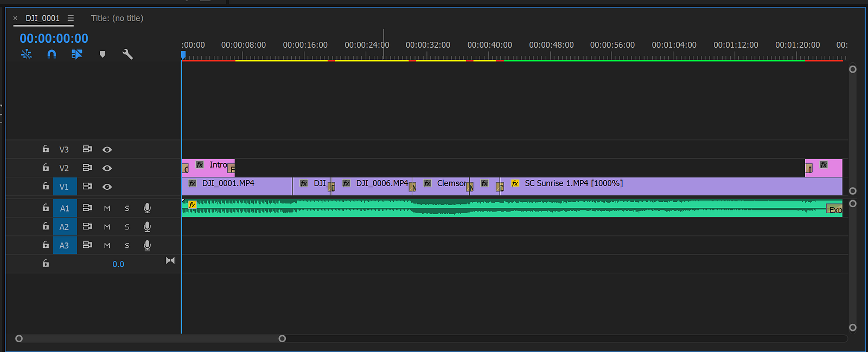Toggle sync lock for A3
Image resolution: width=868 pixels, height=352 pixels.
87,245
